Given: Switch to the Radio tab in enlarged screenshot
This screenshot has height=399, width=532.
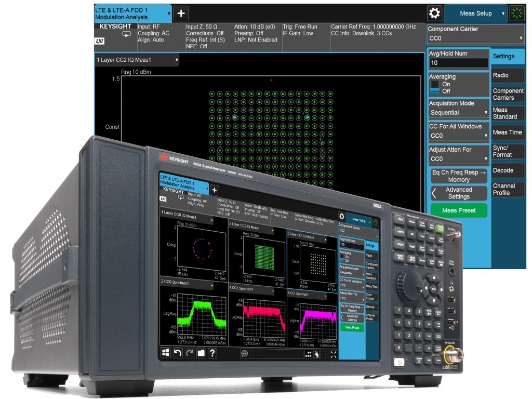Looking at the screenshot, I should (508, 75).
